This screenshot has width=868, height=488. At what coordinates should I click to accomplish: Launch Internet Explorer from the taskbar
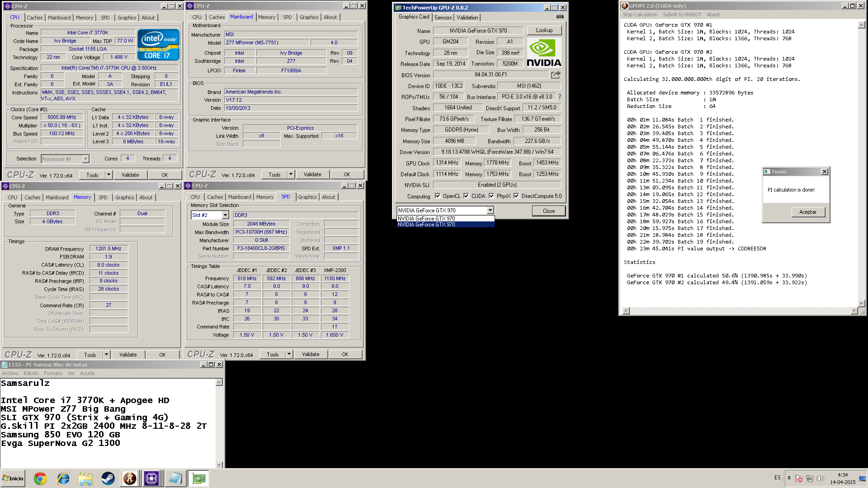click(x=63, y=479)
